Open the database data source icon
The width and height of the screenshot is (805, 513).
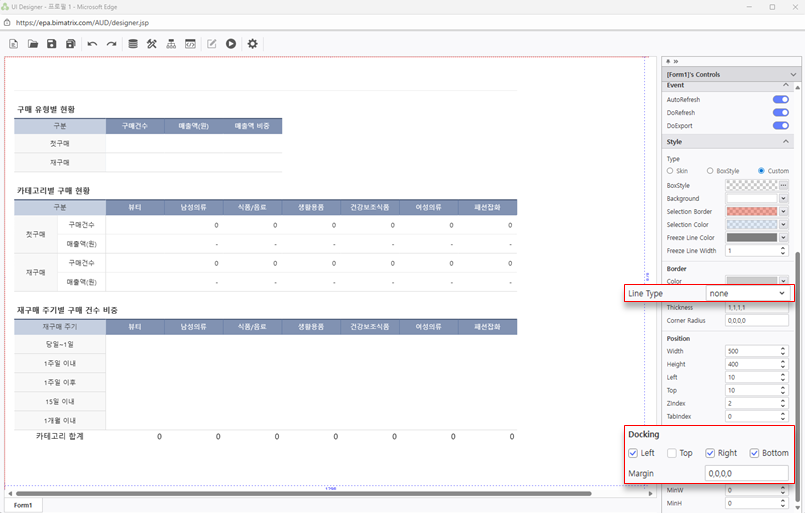pyautogui.click(x=133, y=44)
